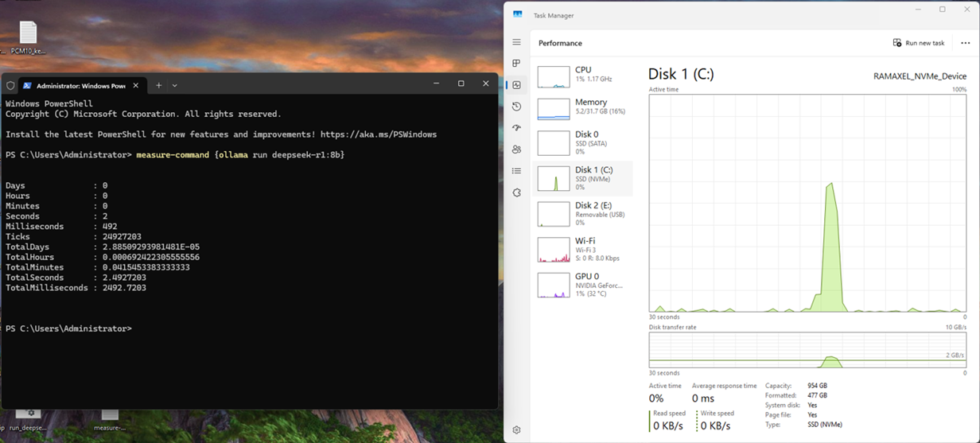Screen dimensions: 980x443
Task: Close the Windows PowerShell tab
Action: [x=136, y=85]
